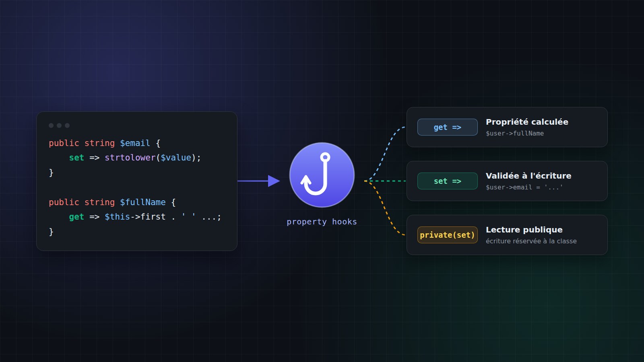The width and height of the screenshot is (644, 362).
Task: Select the 'set =>' badge
Action: tap(448, 181)
